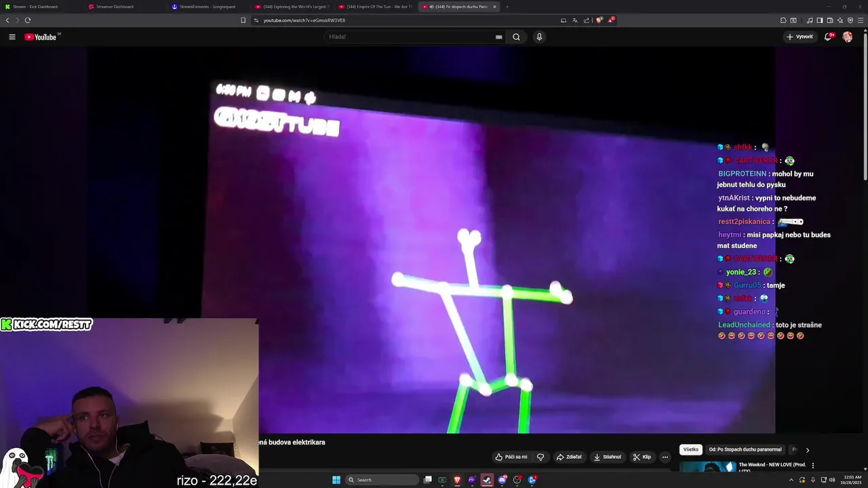Create a clip with Klip button
The height and width of the screenshot is (488, 868).
point(642,457)
